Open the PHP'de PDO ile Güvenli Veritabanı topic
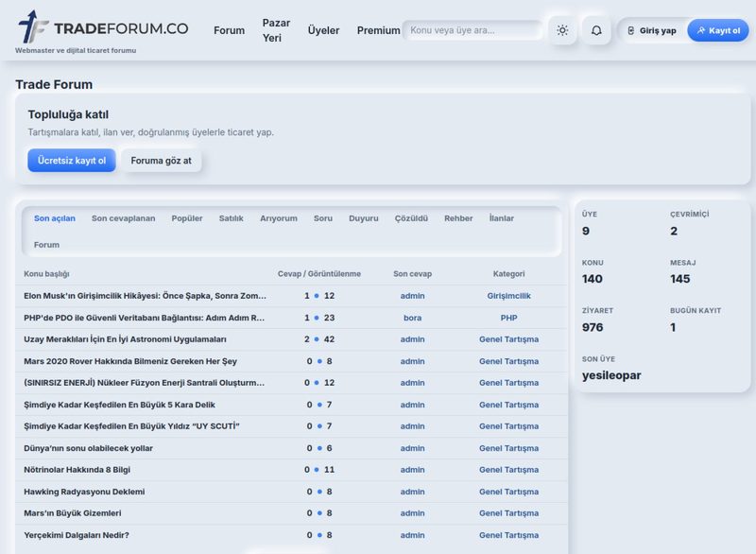The image size is (756, 554). pos(145,318)
